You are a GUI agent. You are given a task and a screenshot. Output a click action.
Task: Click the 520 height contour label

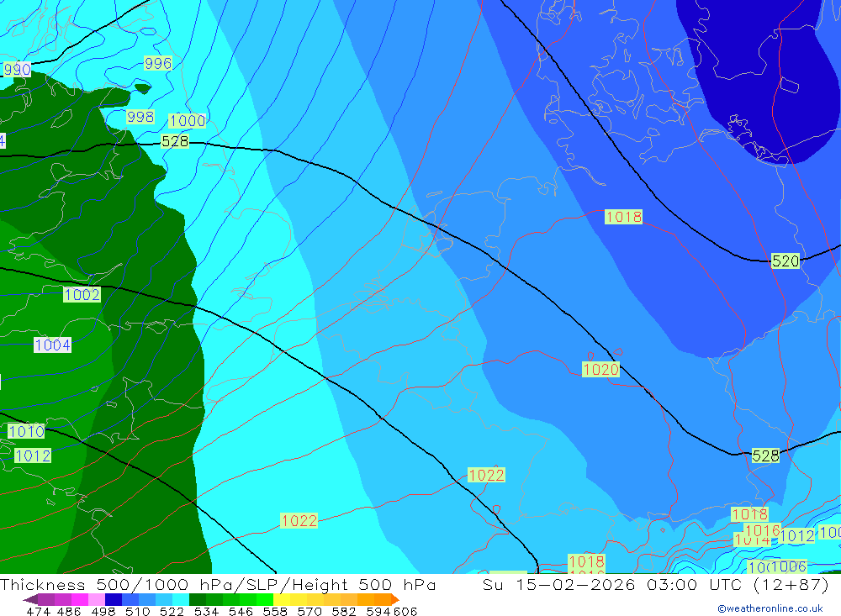click(x=785, y=261)
